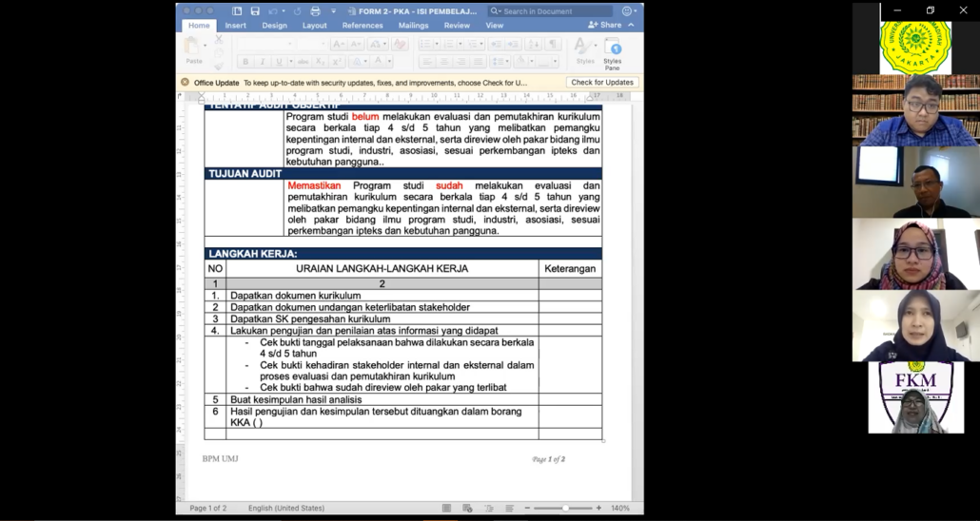Click the Superscript X2 icon
Screen dimensions: 980x521
pos(337,62)
